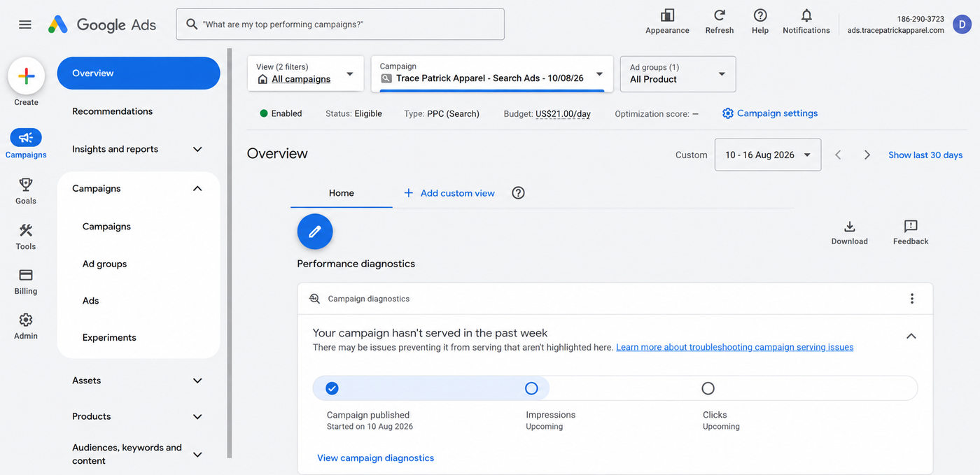This screenshot has width=980, height=475.
Task: Open Notifications bell
Action: point(806,21)
